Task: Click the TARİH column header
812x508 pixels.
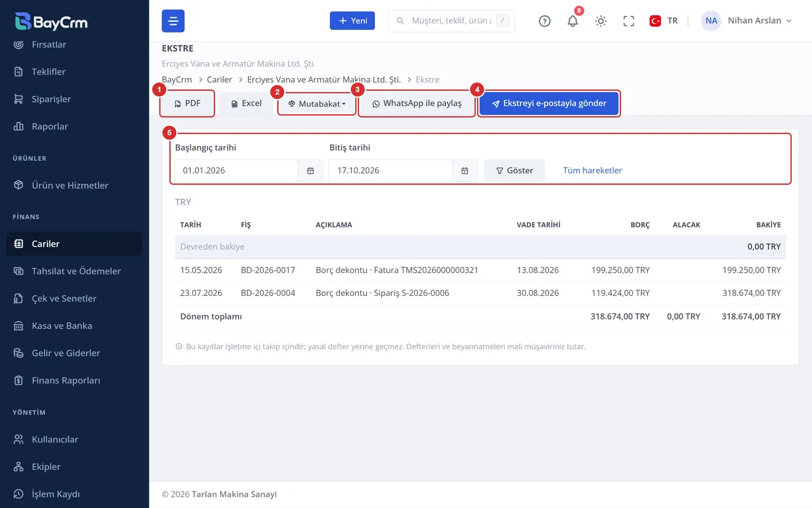Action: pos(191,225)
